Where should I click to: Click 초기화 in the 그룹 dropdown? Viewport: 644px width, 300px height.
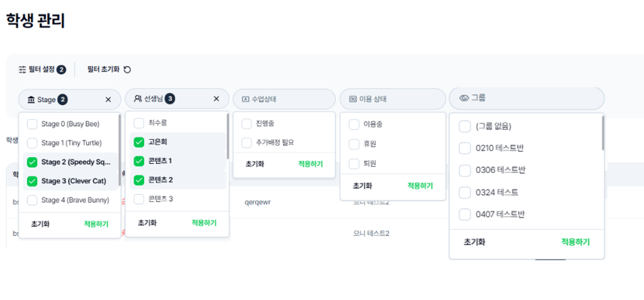pyautogui.click(x=474, y=242)
